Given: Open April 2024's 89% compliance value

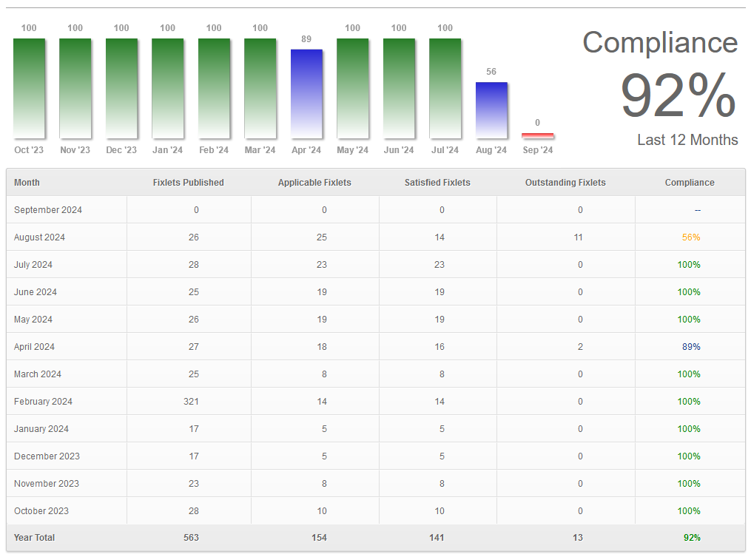Looking at the screenshot, I should point(689,346).
